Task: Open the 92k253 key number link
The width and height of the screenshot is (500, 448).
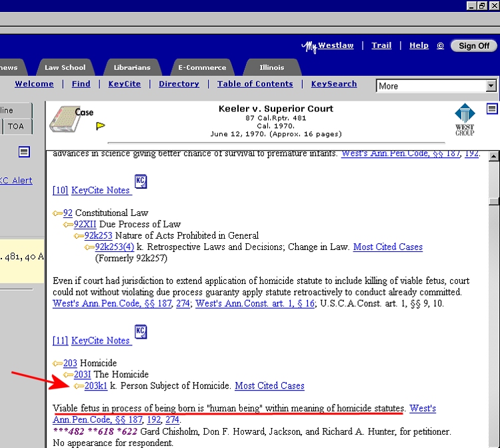Action: point(98,235)
